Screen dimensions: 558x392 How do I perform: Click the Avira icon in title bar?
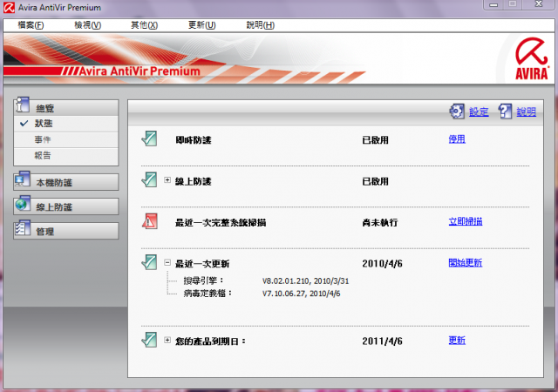(9, 8)
